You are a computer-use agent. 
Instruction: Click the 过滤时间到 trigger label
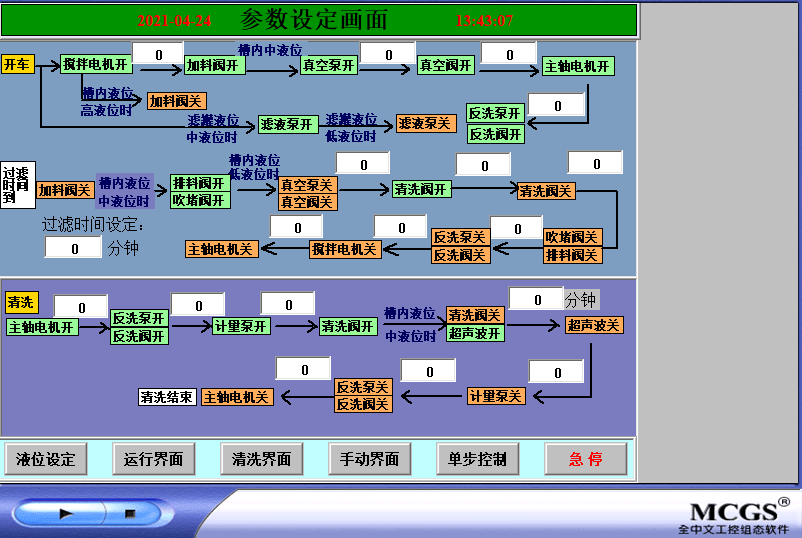tap(17, 185)
